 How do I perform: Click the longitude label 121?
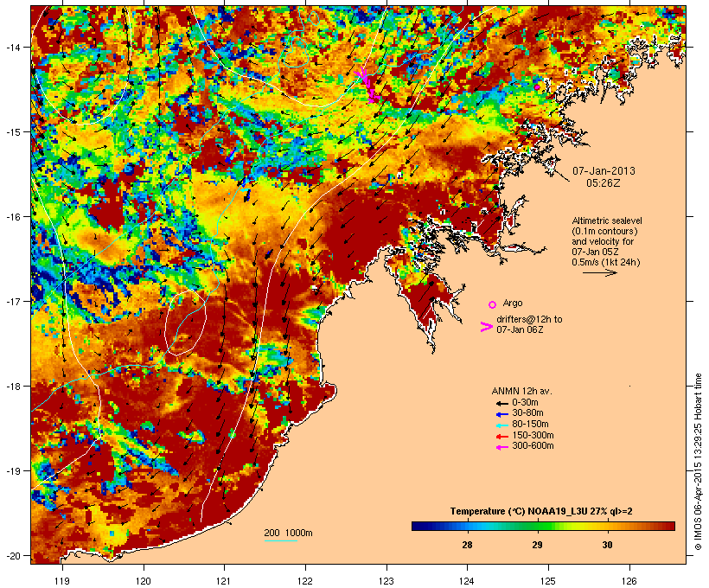pos(224,580)
